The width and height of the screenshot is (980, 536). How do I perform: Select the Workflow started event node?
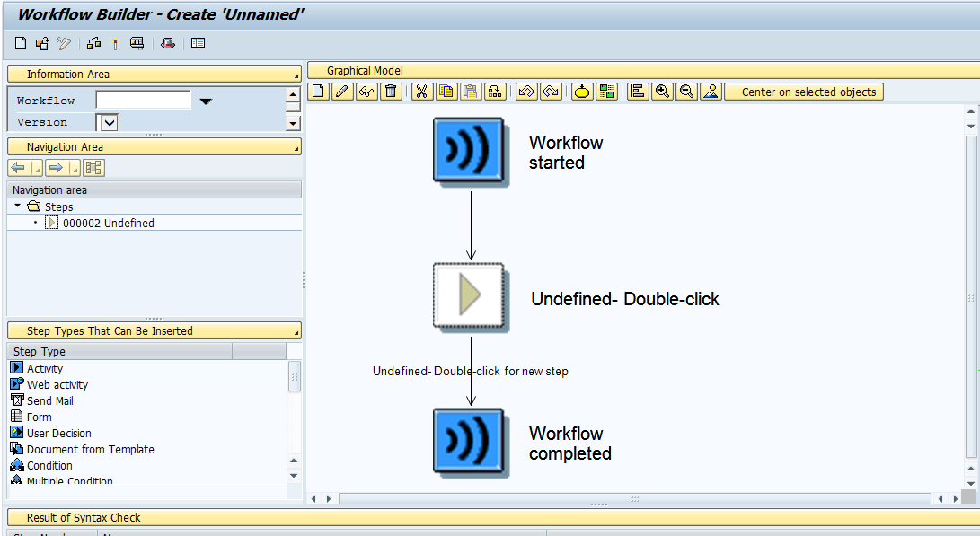(469, 151)
